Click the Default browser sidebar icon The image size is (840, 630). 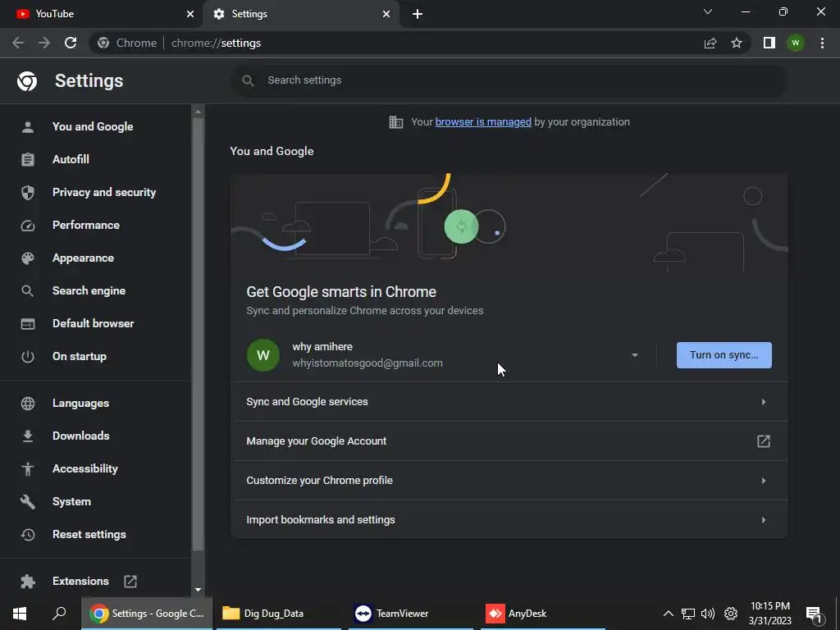click(x=28, y=323)
